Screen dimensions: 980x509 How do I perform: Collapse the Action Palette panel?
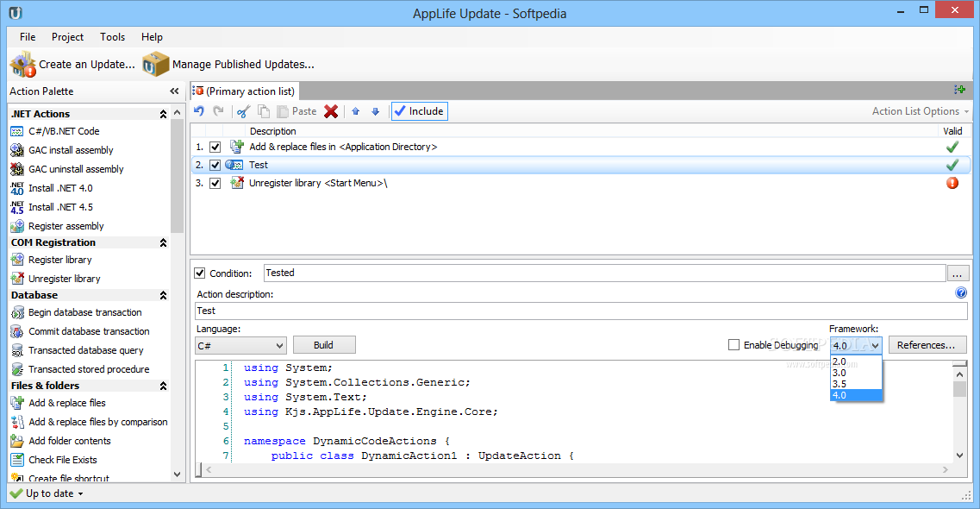(x=174, y=91)
